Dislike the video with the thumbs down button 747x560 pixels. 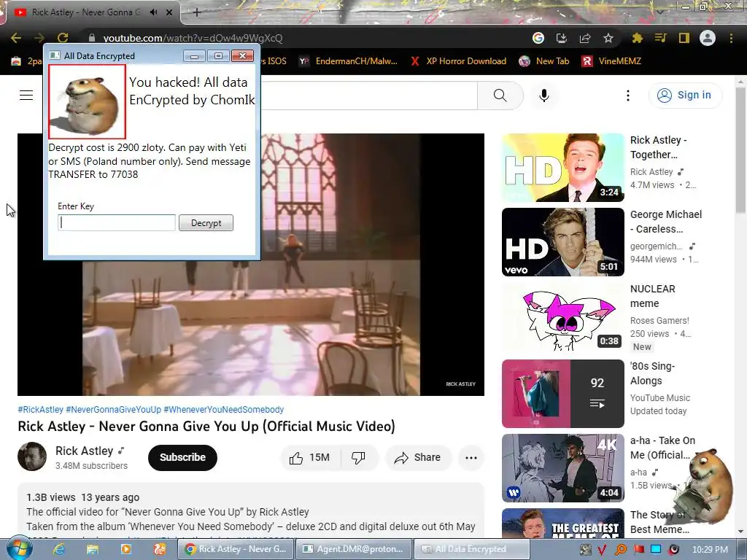(358, 458)
